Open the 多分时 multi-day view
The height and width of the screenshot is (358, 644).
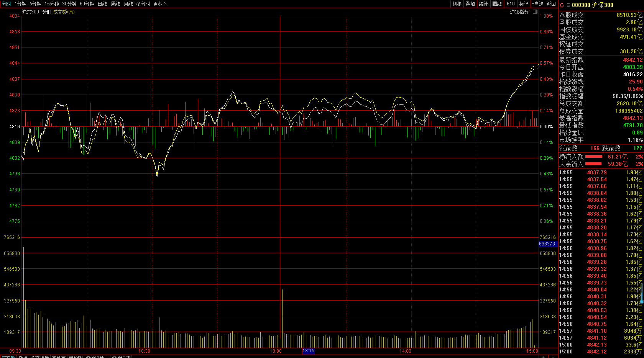click(x=143, y=4)
